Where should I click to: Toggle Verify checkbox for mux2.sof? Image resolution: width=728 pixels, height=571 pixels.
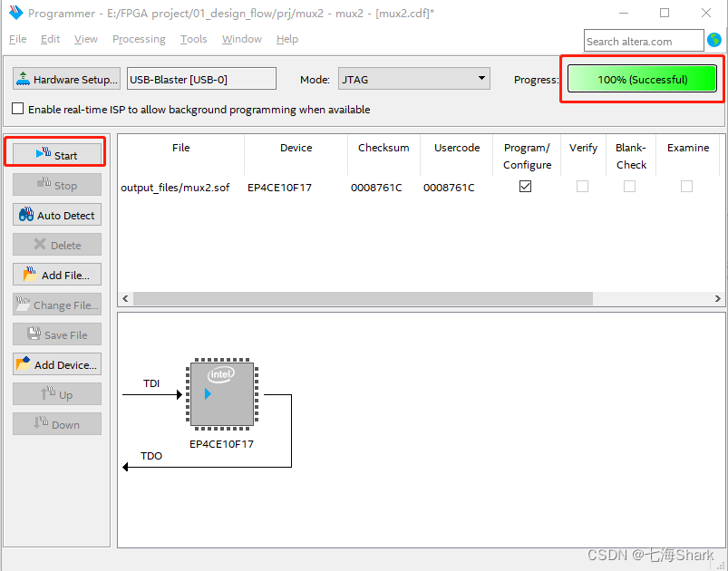pyautogui.click(x=582, y=186)
